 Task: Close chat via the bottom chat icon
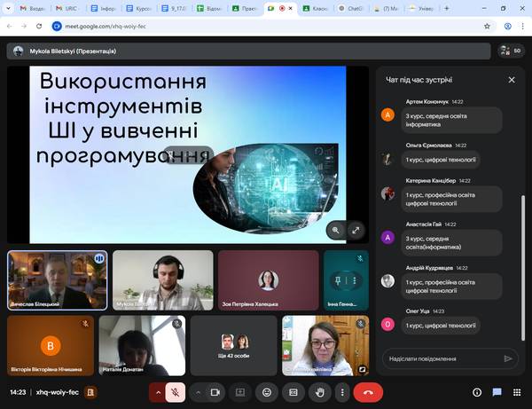coord(497,391)
